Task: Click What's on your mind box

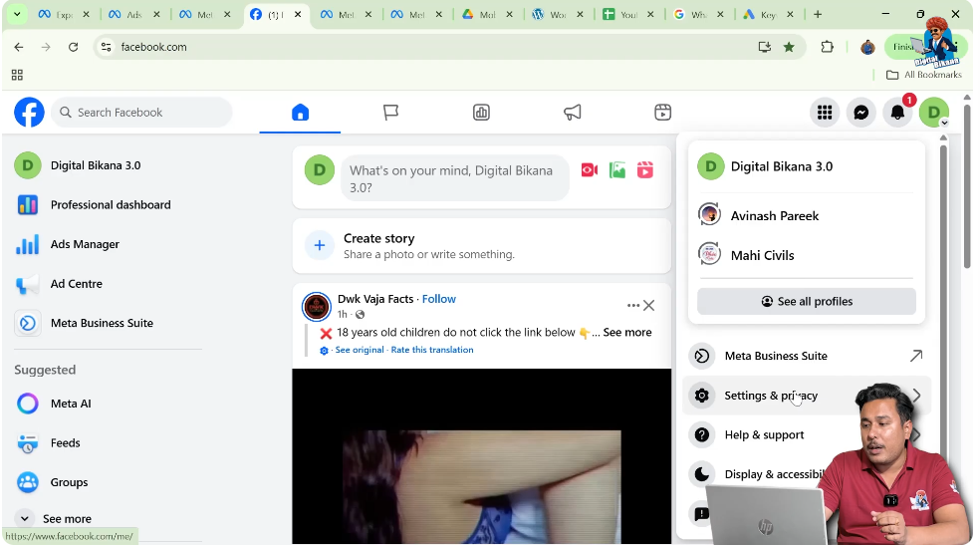Action: point(455,178)
